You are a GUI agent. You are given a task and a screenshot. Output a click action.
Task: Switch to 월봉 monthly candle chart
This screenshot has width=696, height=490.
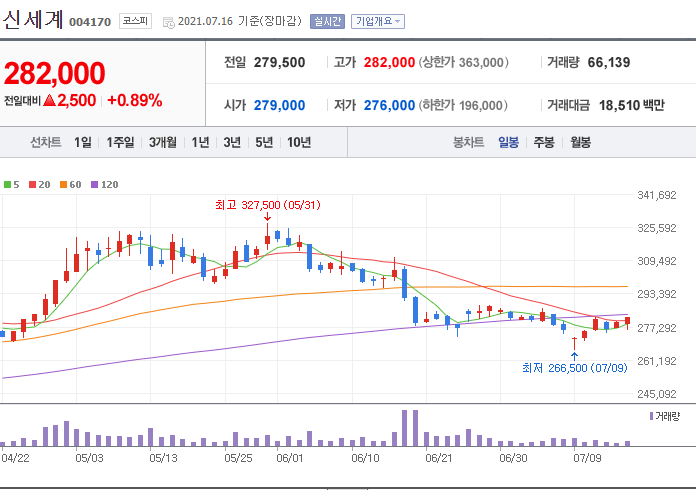coord(581,142)
